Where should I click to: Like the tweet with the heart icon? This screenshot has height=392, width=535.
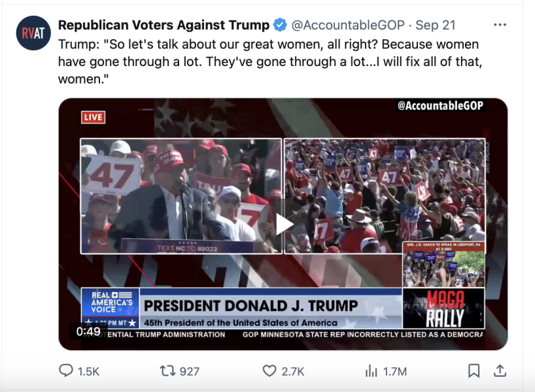pyautogui.click(x=268, y=370)
